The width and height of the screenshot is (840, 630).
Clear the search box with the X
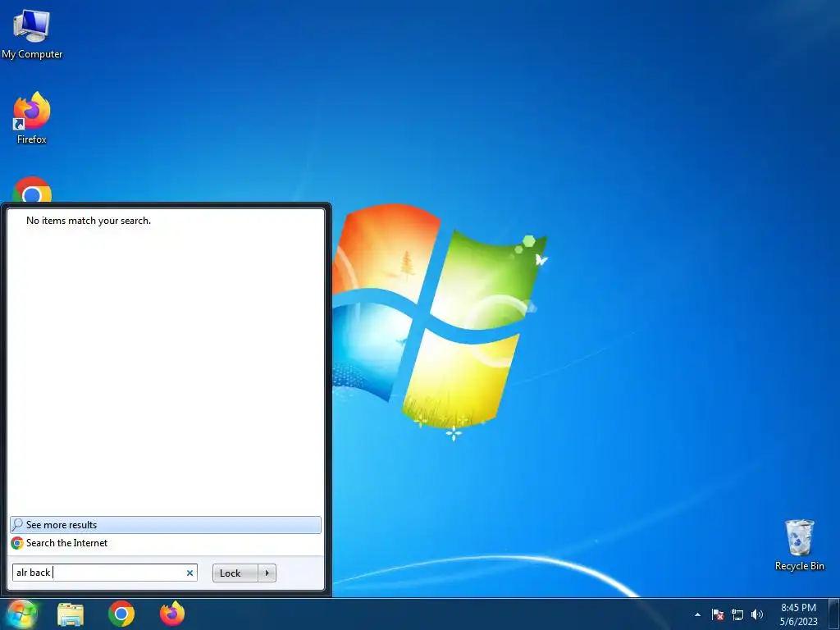189,573
